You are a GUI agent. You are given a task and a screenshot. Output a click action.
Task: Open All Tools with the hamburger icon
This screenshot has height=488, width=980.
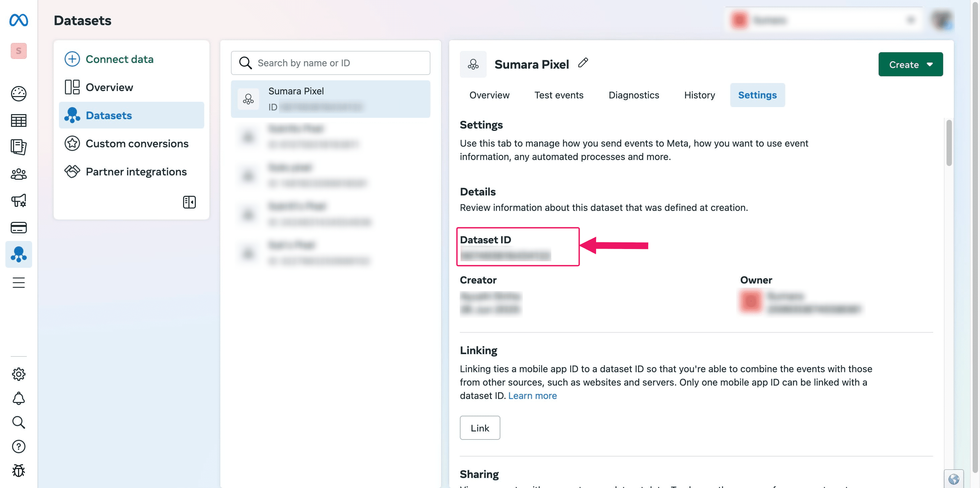point(18,282)
